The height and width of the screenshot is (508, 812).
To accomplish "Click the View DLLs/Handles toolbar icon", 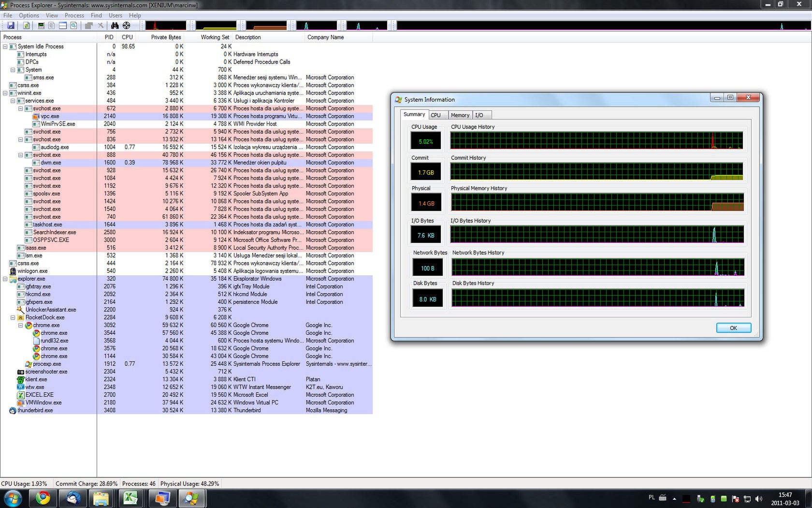I will point(73,26).
